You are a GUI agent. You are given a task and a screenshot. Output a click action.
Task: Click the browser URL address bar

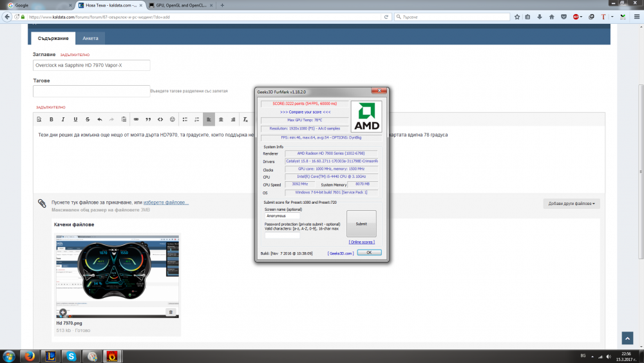pyautogui.click(x=204, y=17)
